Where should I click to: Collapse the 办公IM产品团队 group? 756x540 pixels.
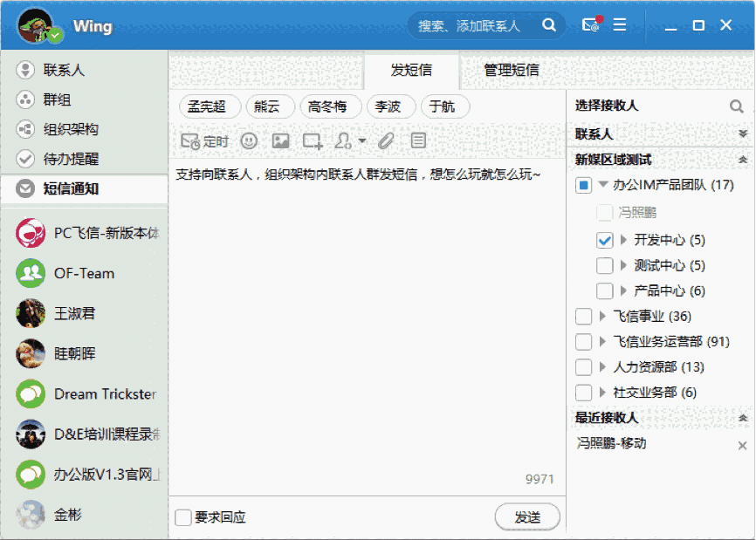pos(603,185)
